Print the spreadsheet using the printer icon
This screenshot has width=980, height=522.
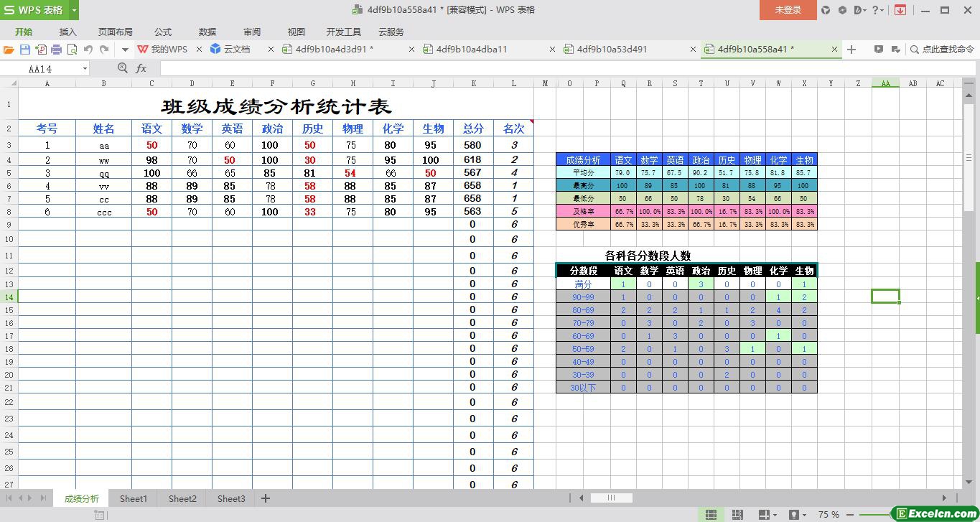(56, 50)
